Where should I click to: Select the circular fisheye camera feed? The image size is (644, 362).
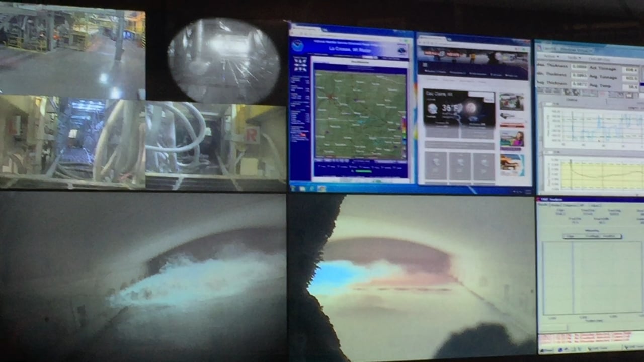224,61
